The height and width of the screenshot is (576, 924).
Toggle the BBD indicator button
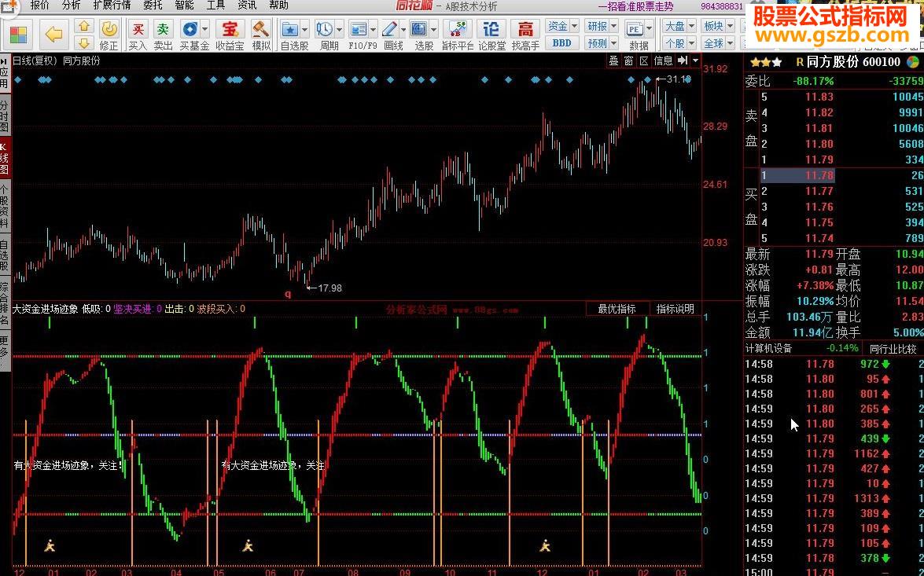(x=561, y=43)
